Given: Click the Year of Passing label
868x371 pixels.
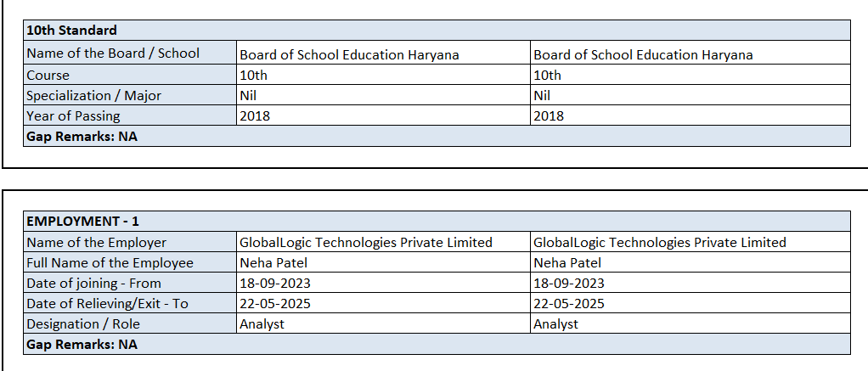Looking at the screenshot, I should click(x=73, y=115).
